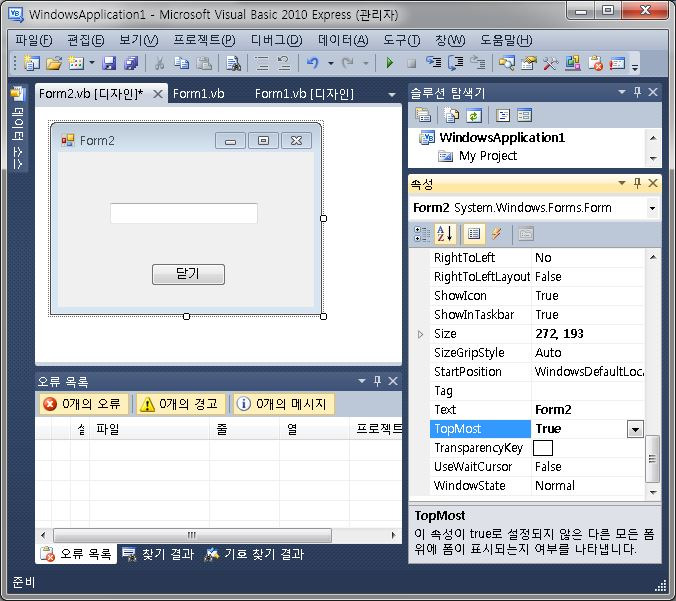The width and height of the screenshot is (676, 601).
Task: Pin the 솔루션 탐색기 panel
Action: (x=637, y=92)
